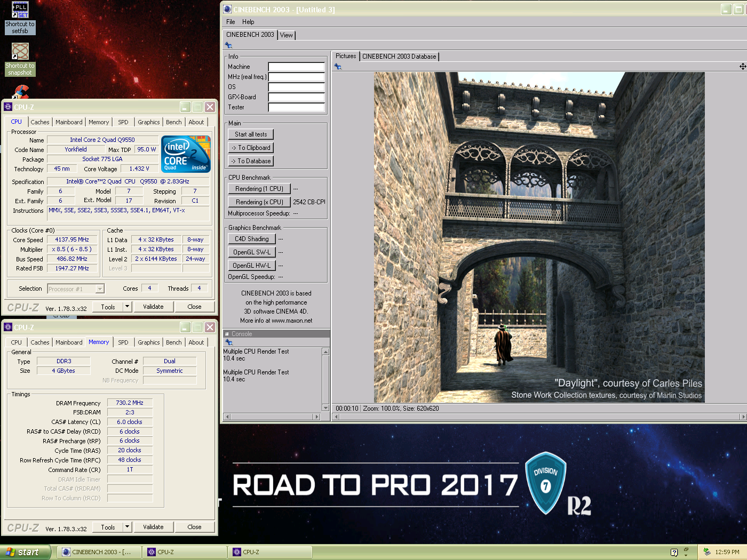Click the Console header square icon
Screen dimensions: 747x560
[227, 334]
